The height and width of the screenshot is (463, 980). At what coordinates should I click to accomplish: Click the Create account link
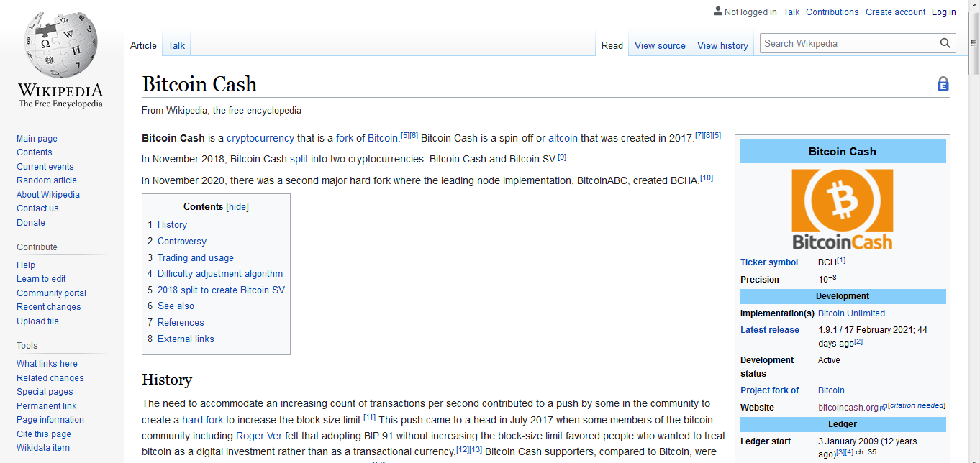click(895, 12)
